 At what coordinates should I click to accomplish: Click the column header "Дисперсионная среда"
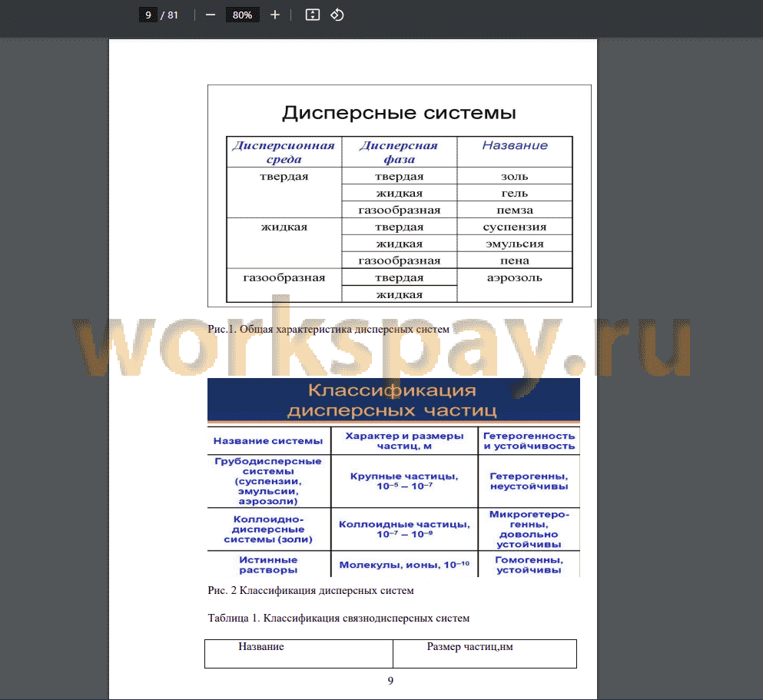[284, 152]
